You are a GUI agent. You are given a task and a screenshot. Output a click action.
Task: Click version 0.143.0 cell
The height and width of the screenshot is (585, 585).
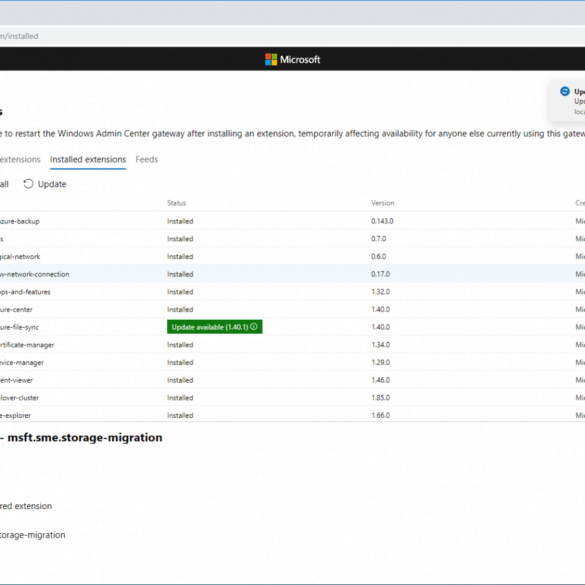pos(382,221)
